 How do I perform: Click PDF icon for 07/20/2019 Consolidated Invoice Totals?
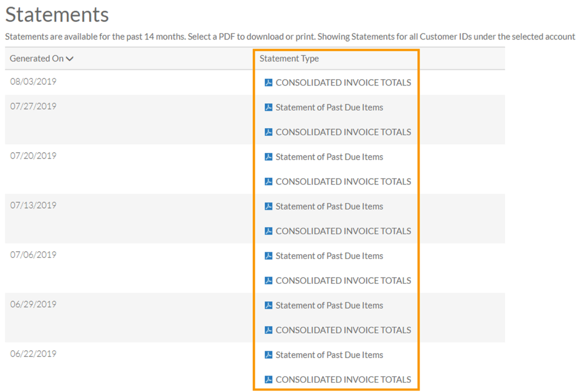269,182
